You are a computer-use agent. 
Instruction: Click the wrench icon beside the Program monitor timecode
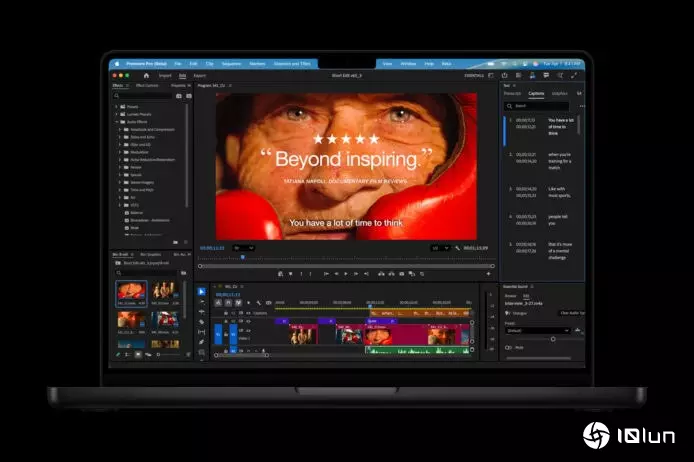click(x=457, y=247)
